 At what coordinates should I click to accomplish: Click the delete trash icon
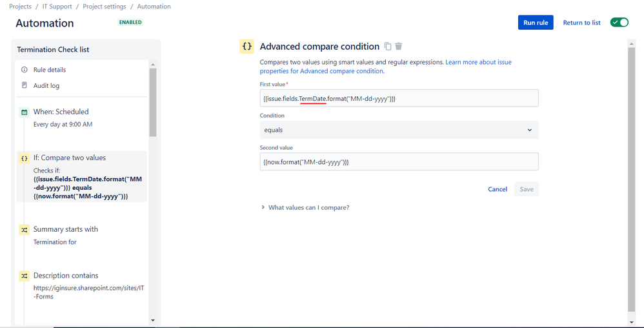(x=398, y=46)
